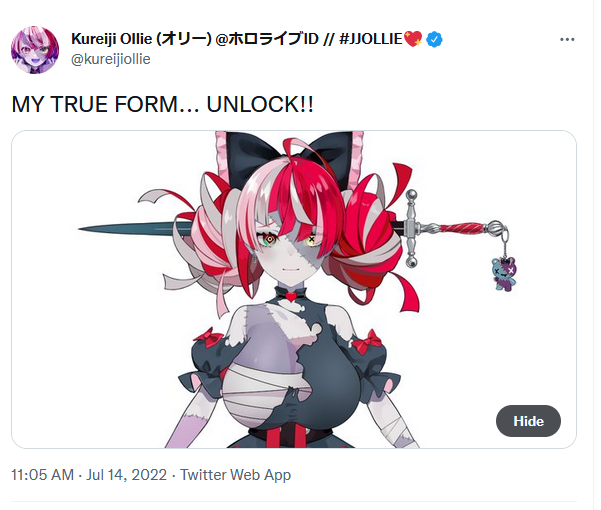Image resolution: width=601 pixels, height=510 pixels.
Task: Click the ホロライブID text in name
Action: click(x=273, y=39)
